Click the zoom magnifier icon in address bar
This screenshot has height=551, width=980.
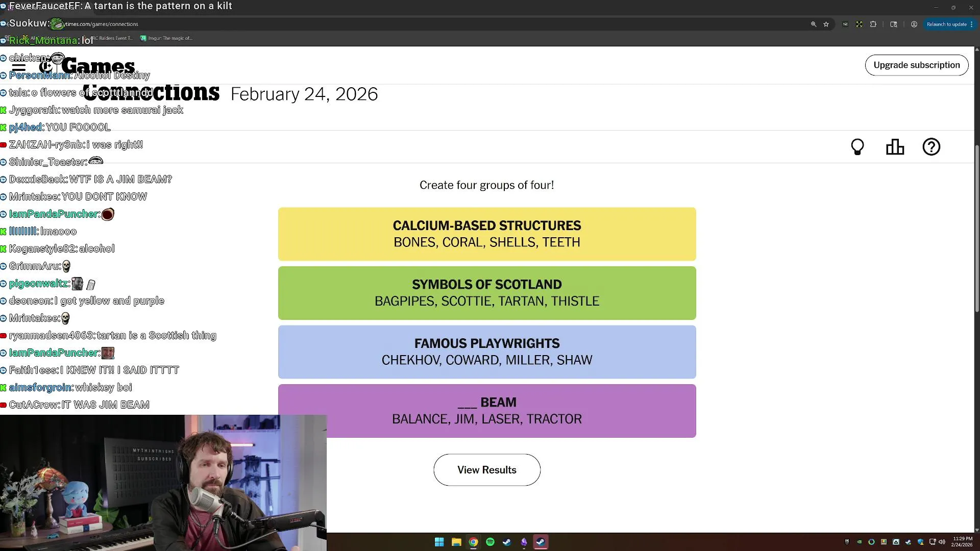[814, 24]
